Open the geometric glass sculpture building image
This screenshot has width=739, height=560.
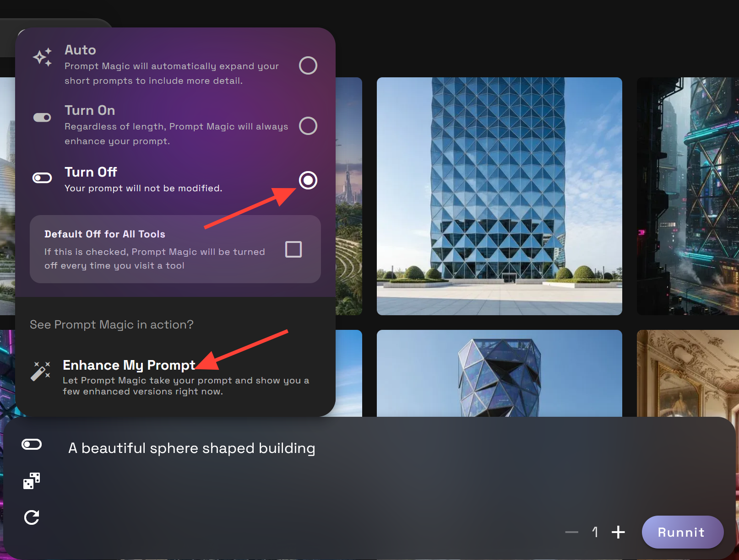click(x=499, y=373)
